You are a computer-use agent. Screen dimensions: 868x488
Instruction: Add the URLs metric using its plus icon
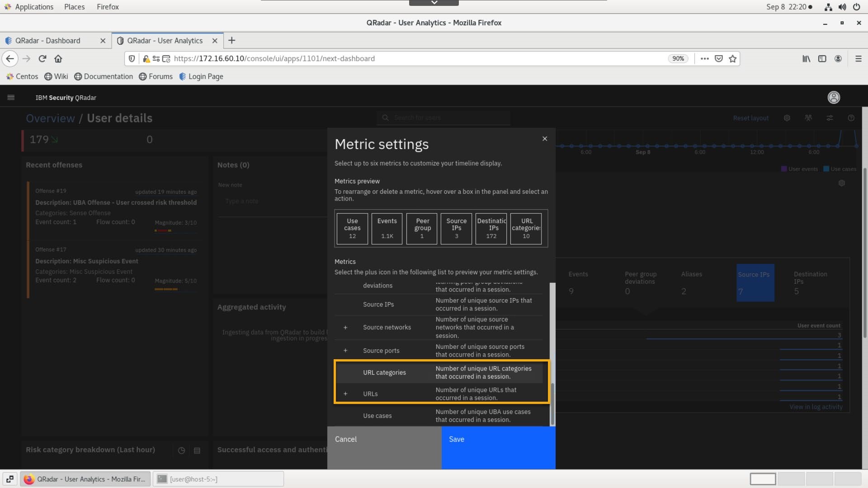345,394
